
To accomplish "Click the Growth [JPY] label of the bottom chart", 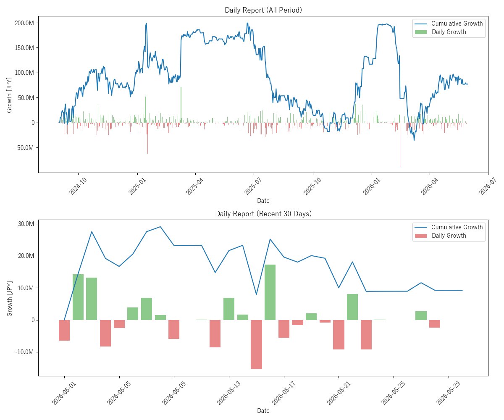I will coord(9,298).
